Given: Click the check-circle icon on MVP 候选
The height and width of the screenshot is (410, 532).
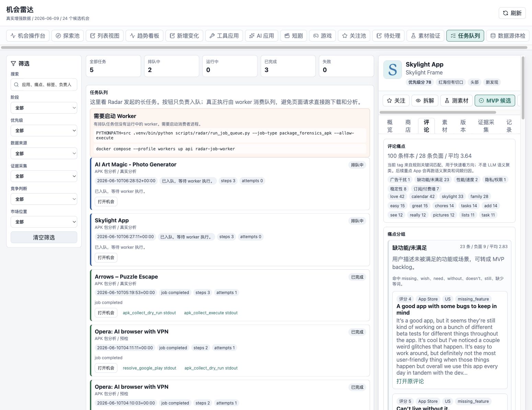Looking at the screenshot, I should [481, 101].
